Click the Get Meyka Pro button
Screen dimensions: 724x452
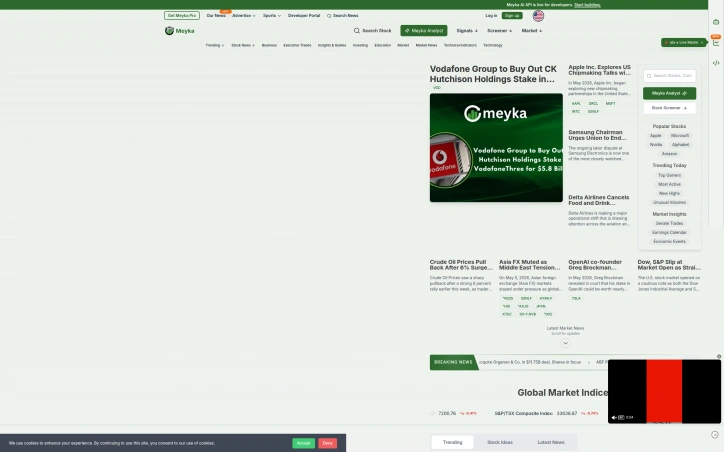coord(182,16)
